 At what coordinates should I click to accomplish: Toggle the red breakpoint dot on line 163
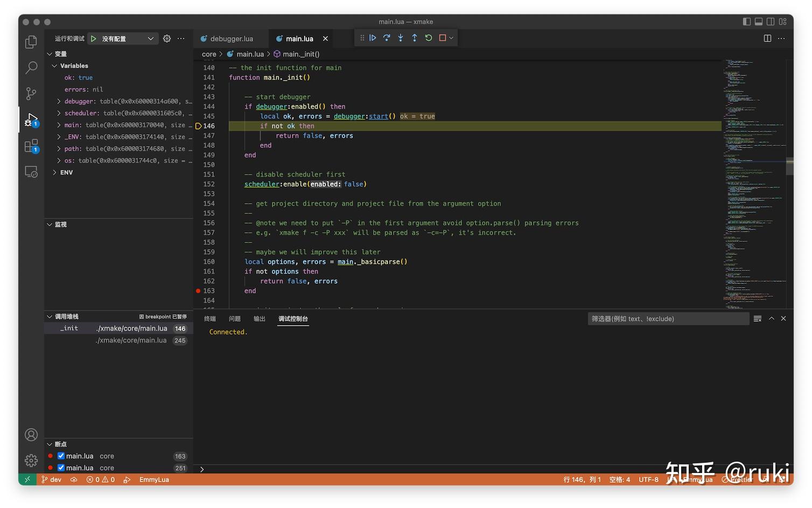198,291
